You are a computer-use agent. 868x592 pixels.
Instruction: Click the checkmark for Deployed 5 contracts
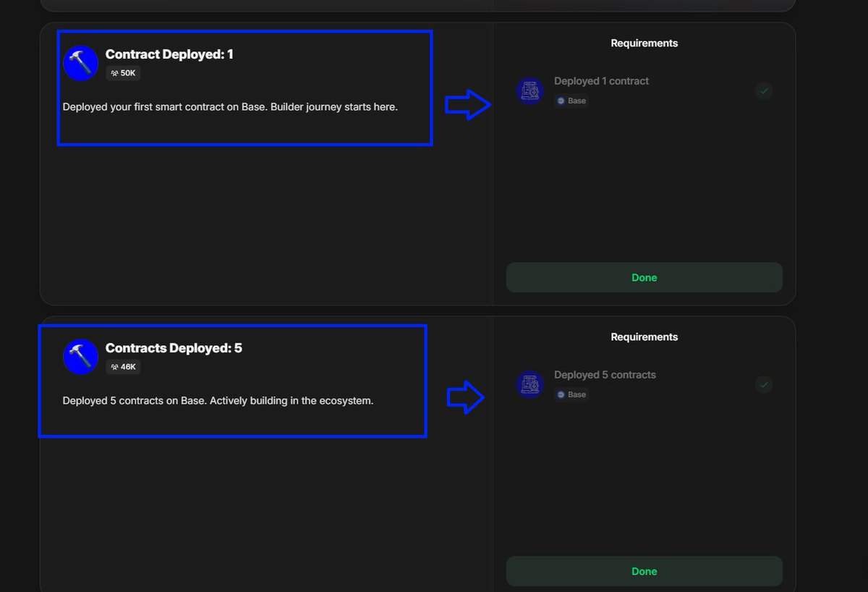coord(764,384)
